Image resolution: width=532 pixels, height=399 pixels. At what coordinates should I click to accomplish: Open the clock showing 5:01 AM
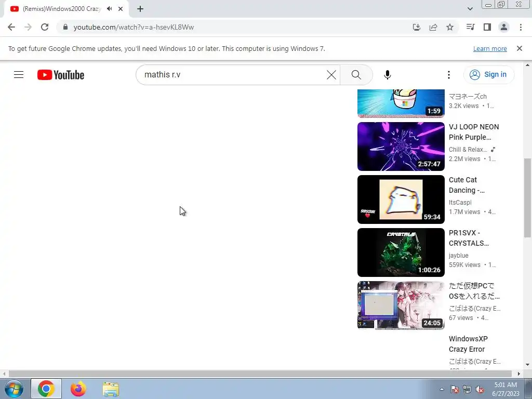point(506,389)
